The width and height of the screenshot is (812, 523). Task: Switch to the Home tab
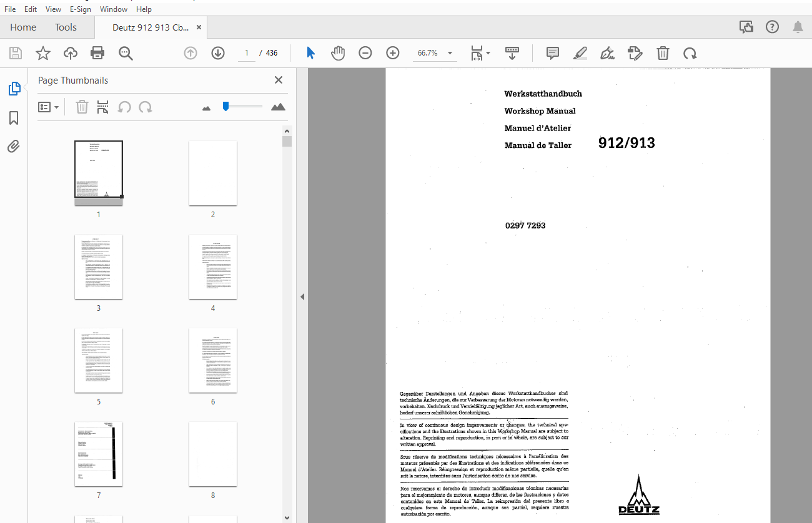pos(23,27)
